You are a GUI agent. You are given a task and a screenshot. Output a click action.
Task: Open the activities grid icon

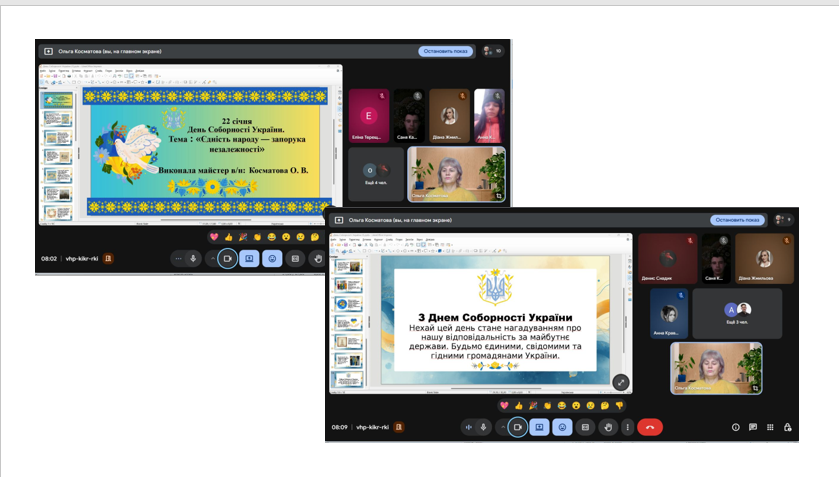click(771, 427)
